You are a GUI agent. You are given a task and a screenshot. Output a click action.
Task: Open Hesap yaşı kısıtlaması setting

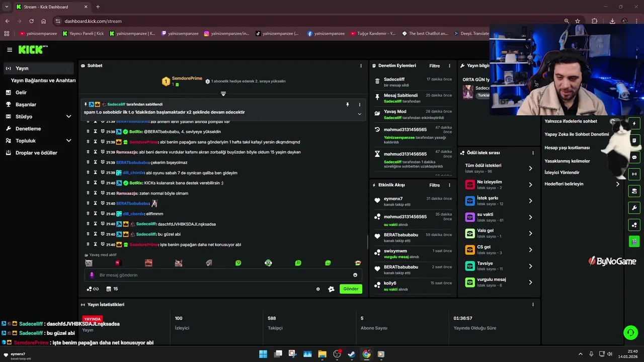click(567, 148)
